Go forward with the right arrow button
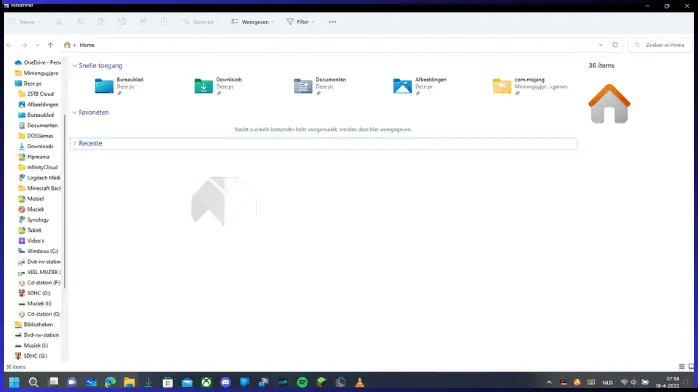Image resolution: width=698 pixels, height=392 pixels. tap(24, 45)
